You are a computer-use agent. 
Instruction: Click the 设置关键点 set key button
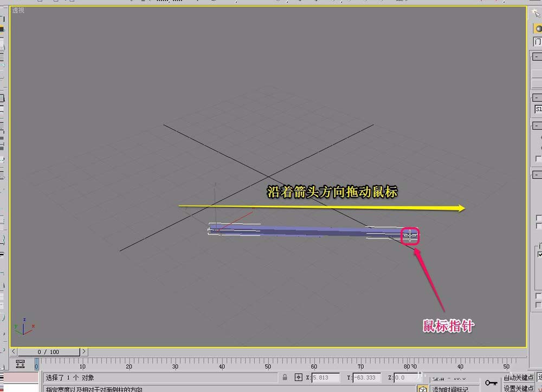click(x=519, y=388)
